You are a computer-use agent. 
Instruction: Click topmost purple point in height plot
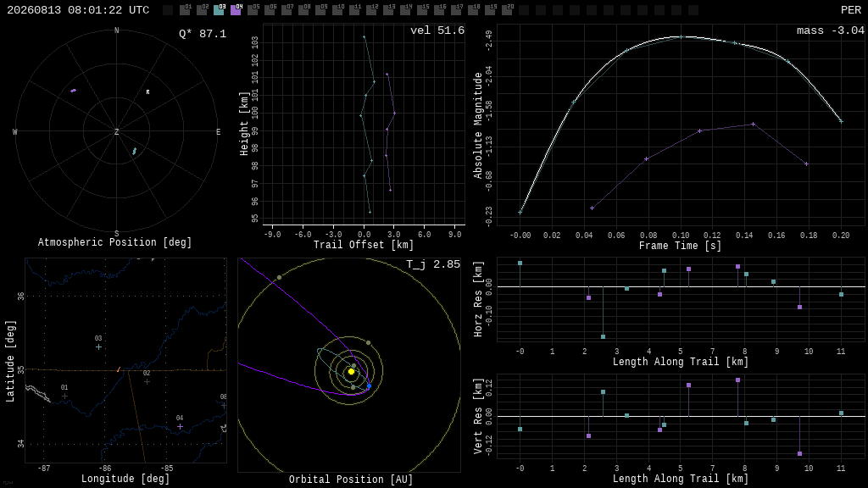click(x=387, y=75)
